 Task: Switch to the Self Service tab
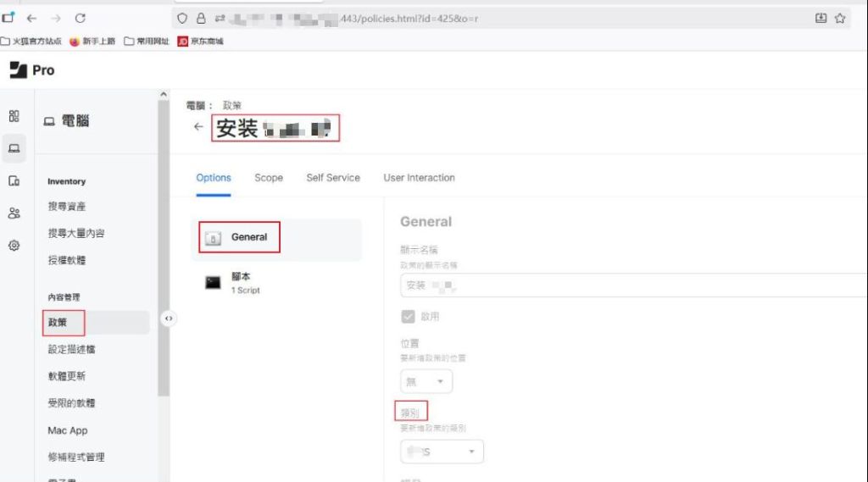pos(333,178)
